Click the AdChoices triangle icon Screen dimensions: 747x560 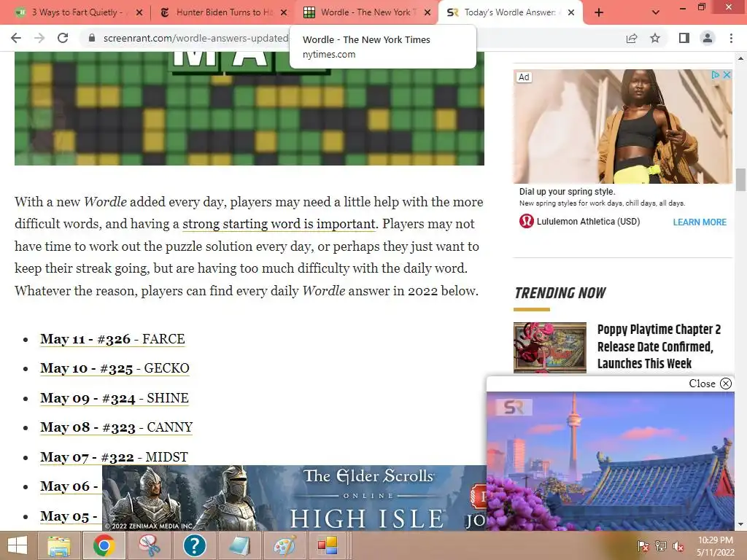[715, 75]
